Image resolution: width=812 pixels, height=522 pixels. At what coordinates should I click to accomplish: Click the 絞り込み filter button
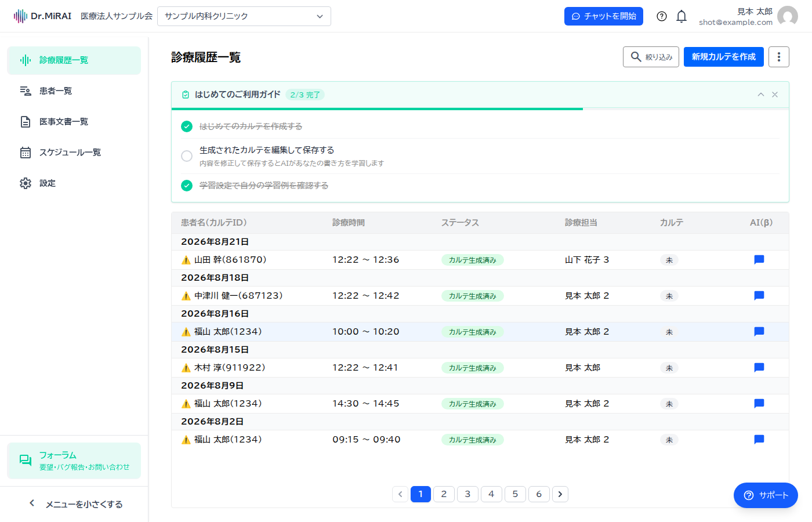click(x=651, y=57)
